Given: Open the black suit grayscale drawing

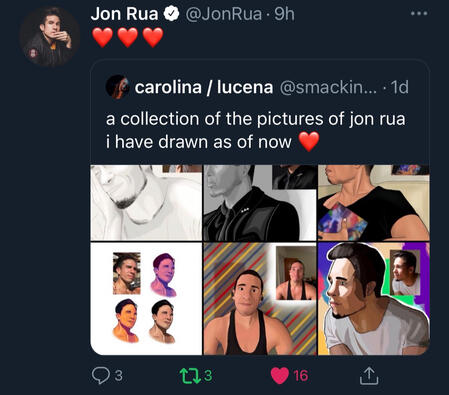Looking at the screenshot, I should tap(260, 202).
